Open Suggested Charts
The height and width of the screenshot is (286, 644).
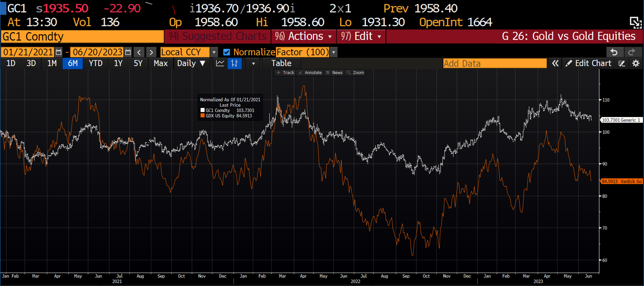(217, 36)
